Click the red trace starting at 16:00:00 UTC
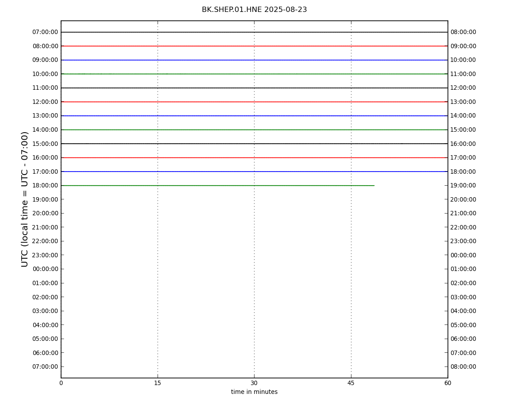Viewport: 509px width, 420px height. tap(254, 158)
